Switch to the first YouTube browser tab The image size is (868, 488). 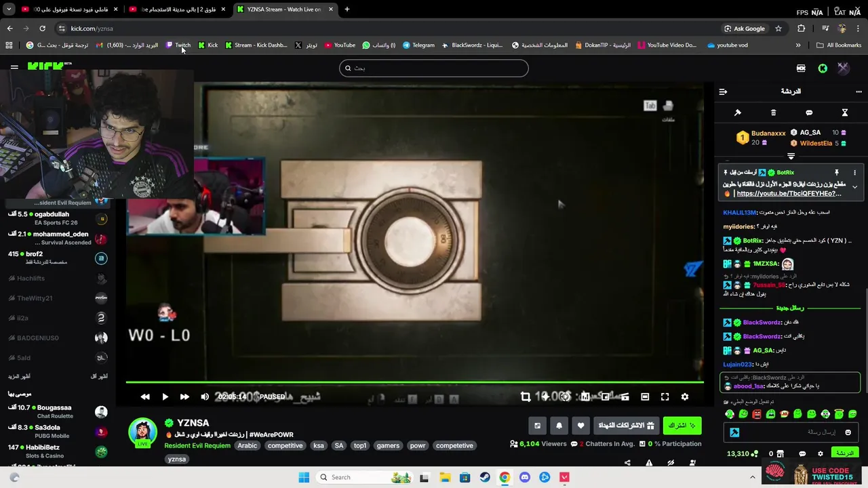(x=70, y=9)
